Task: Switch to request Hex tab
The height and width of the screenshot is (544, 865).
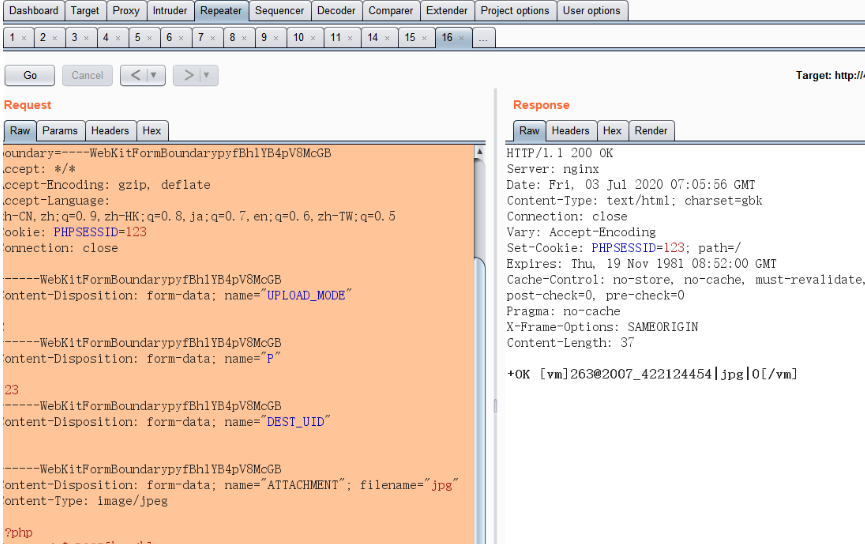Action: coord(152,131)
